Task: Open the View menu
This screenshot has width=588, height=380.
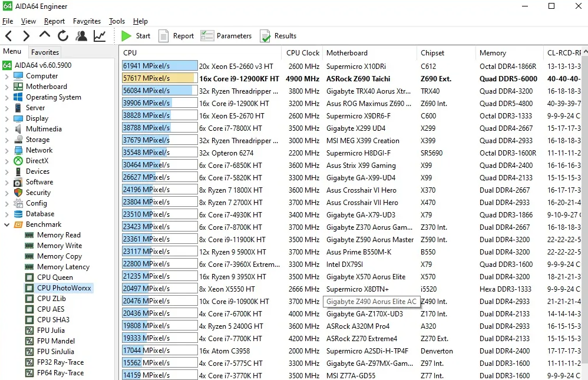Action: tap(28, 21)
